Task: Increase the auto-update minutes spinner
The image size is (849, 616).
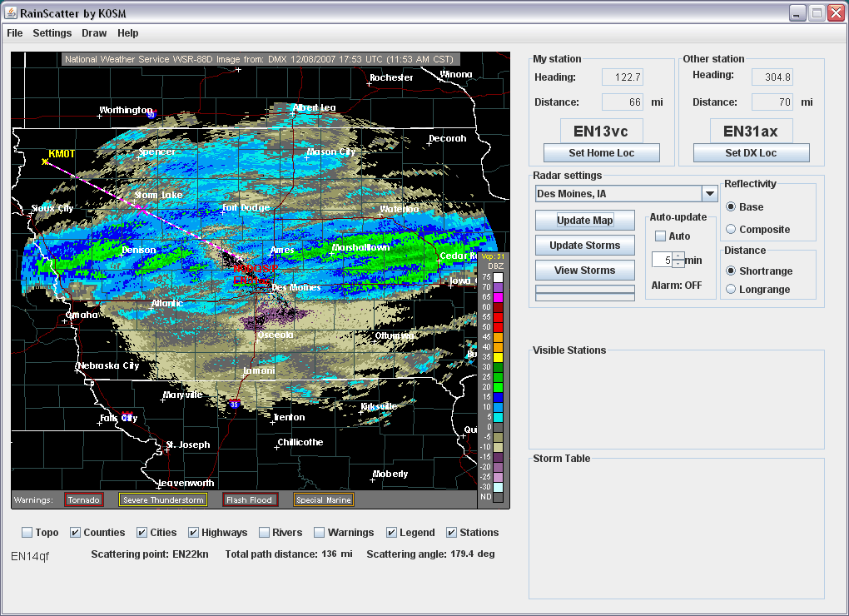Action: pos(678,256)
